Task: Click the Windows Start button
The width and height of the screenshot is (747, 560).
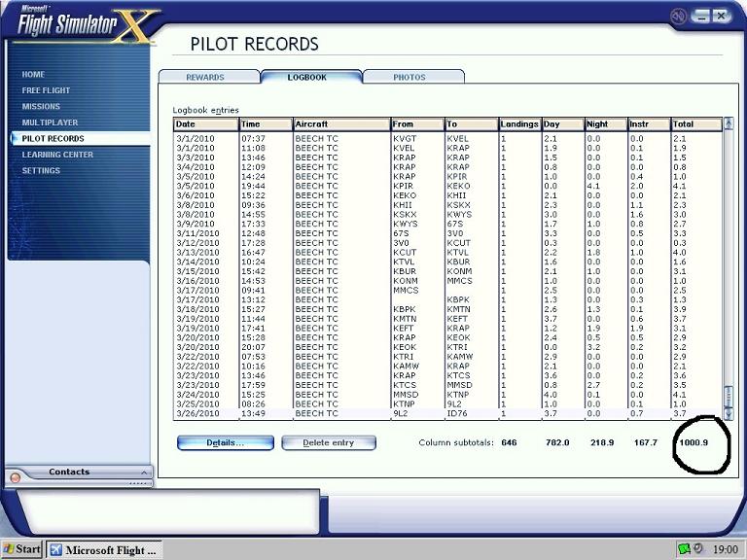Action: click(x=21, y=549)
